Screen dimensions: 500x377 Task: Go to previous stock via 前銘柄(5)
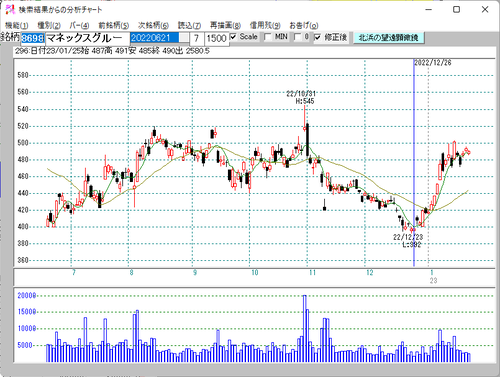click(114, 25)
